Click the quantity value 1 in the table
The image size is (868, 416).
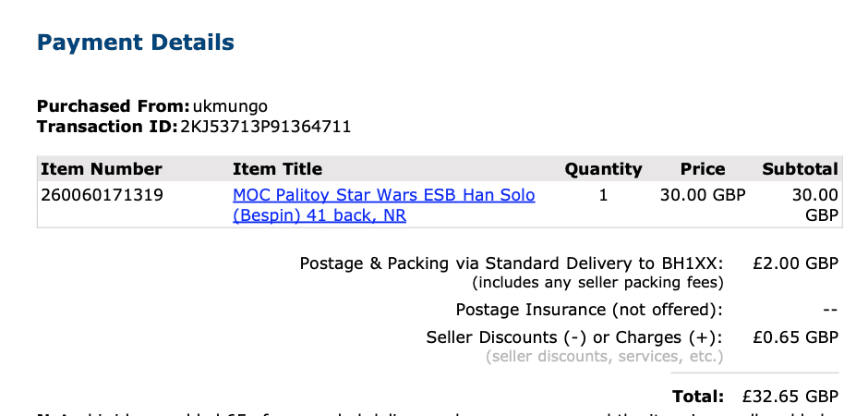click(x=604, y=196)
